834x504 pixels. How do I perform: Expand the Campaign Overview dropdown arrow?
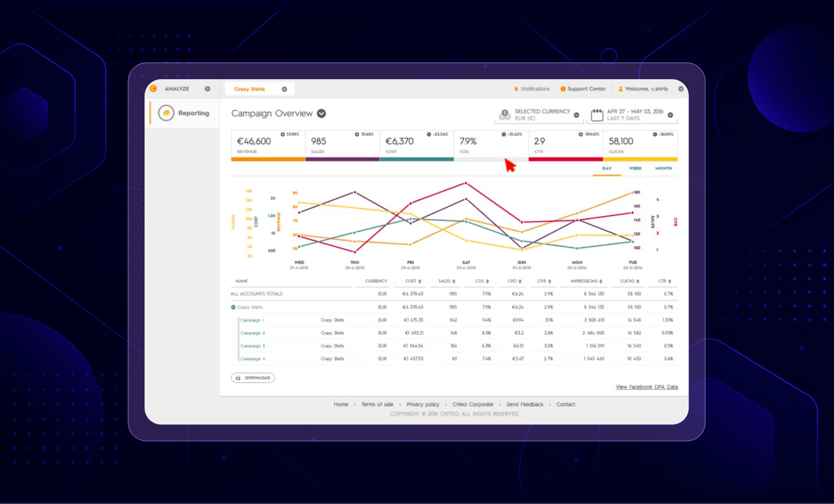[321, 113]
